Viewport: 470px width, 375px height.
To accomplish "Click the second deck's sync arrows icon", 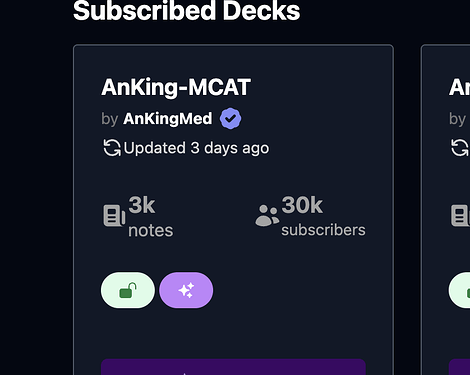I will pos(460,148).
